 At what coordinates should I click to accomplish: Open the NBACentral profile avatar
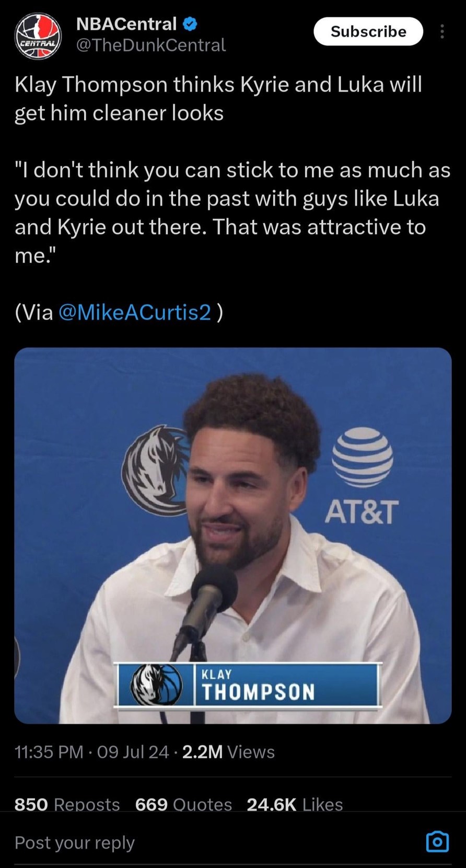38,37
